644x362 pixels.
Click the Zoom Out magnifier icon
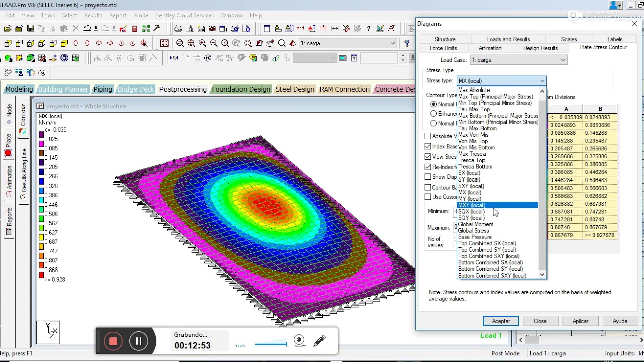[214, 43]
